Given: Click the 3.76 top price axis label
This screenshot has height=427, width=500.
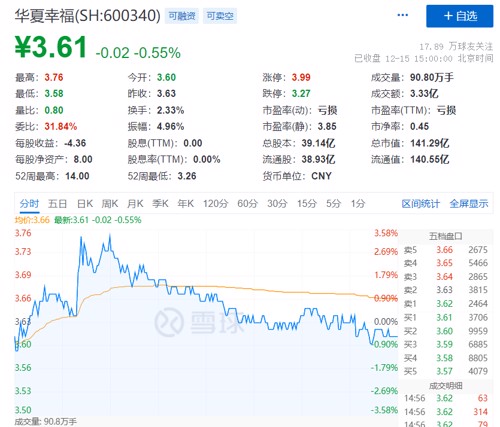Looking at the screenshot, I should 23,233.
